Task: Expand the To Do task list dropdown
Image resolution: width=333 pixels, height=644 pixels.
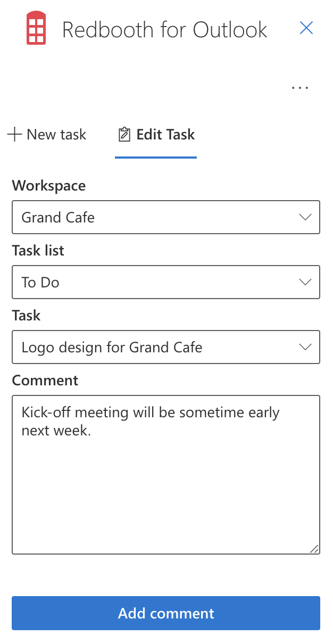Action: click(x=160, y=282)
